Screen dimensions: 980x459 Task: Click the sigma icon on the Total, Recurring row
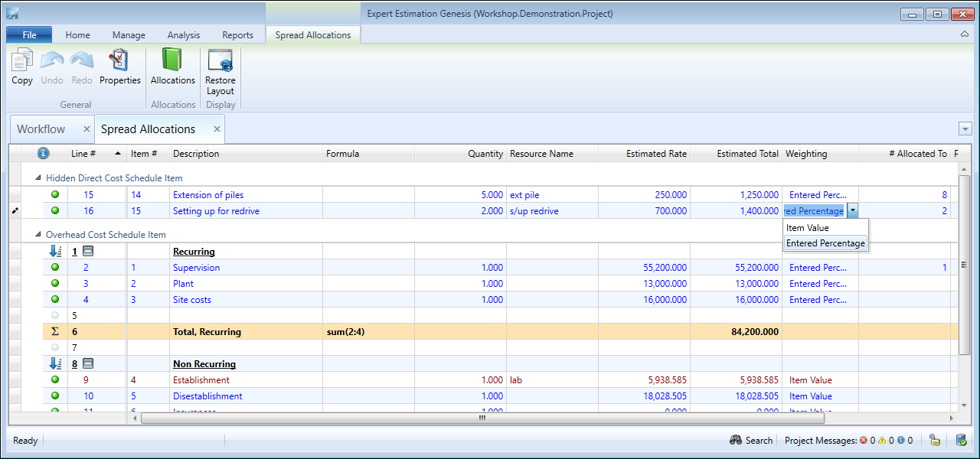pyautogui.click(x=54, y=332)
